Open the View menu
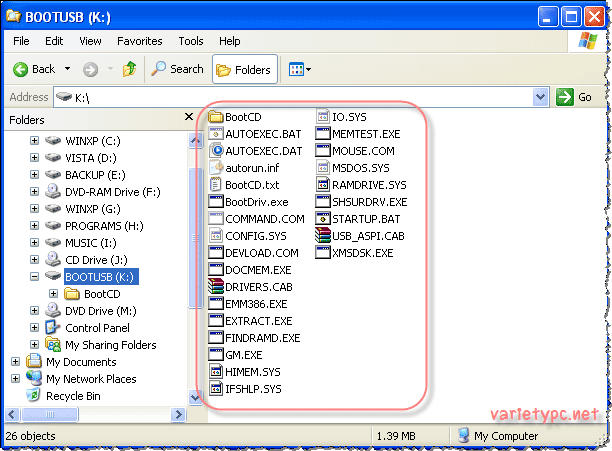The image size is (612, 451). 90,41
